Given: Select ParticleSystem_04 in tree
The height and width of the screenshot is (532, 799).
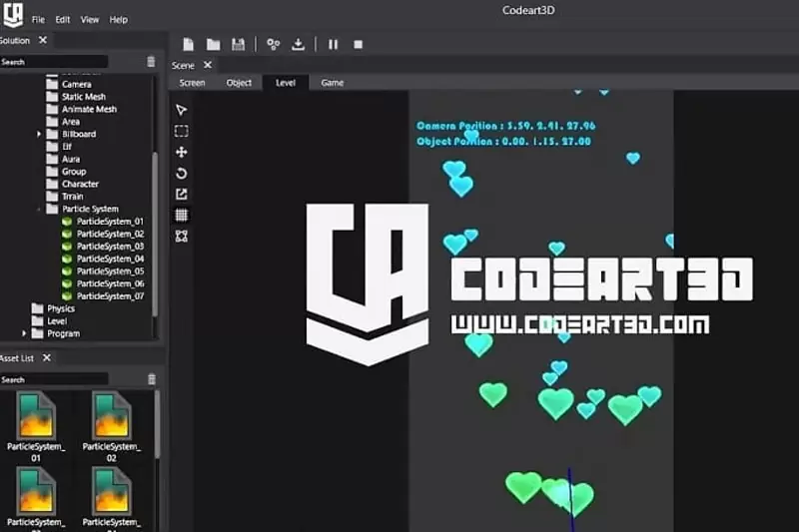Looking at the screenshot, I should tap(103, 259).
